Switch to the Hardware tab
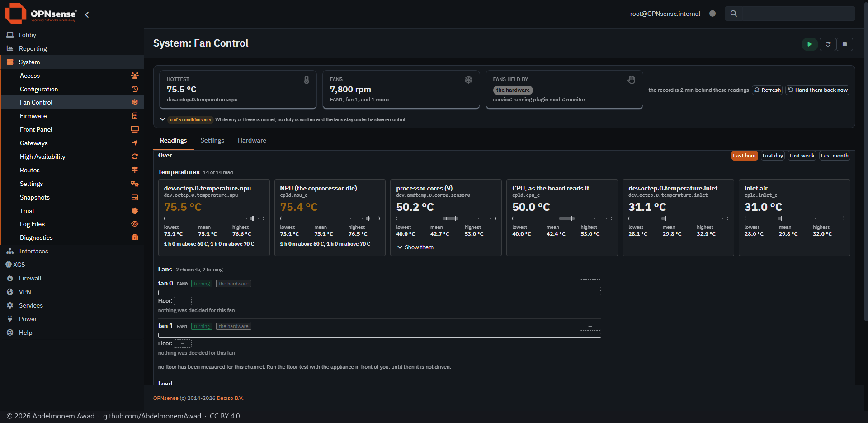 tap(252, 141)
